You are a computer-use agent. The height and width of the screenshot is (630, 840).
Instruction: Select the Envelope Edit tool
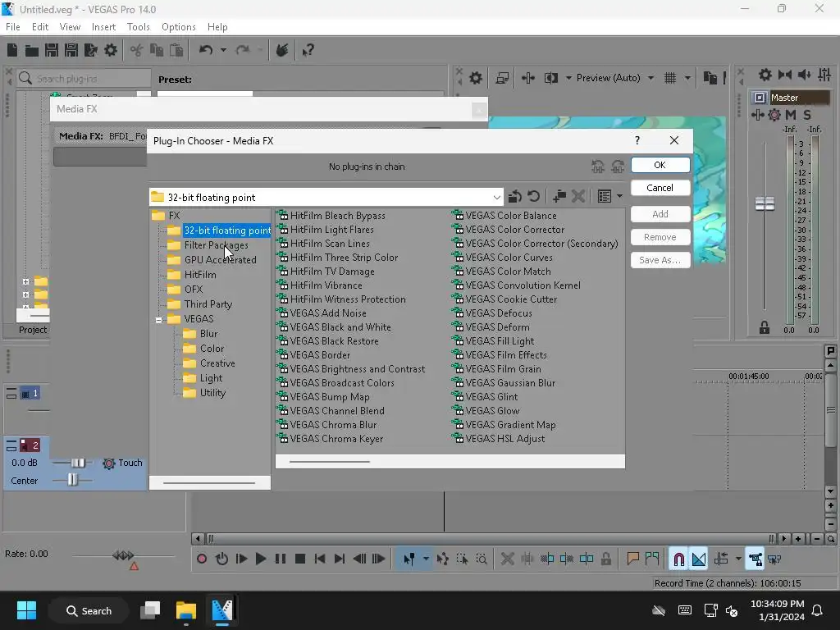point(442,559)
